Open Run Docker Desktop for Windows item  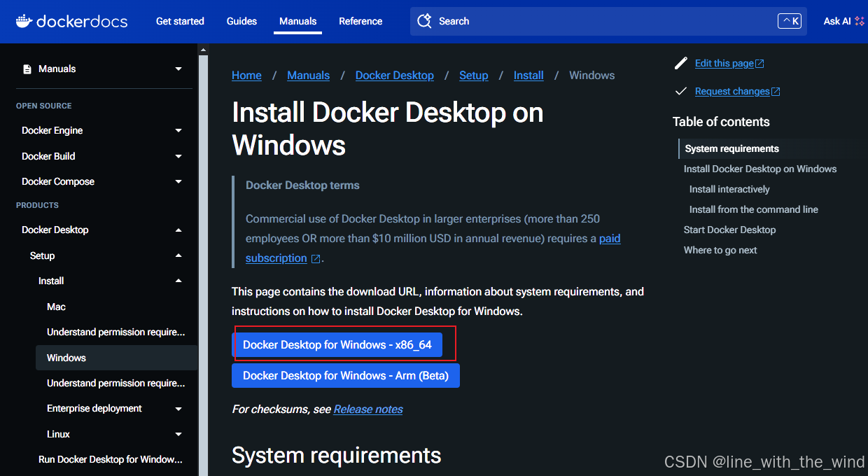(111, 459)
